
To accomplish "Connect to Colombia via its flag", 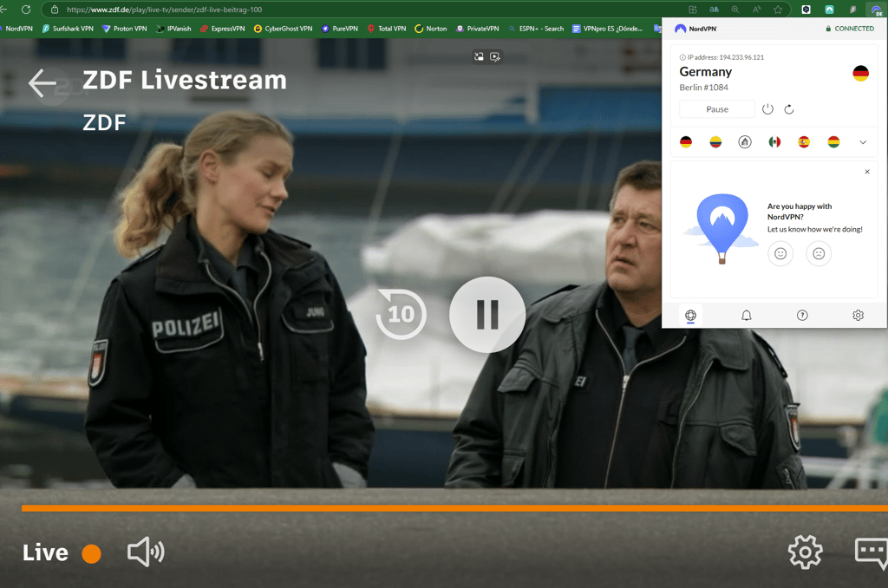I will pos(715,142).
